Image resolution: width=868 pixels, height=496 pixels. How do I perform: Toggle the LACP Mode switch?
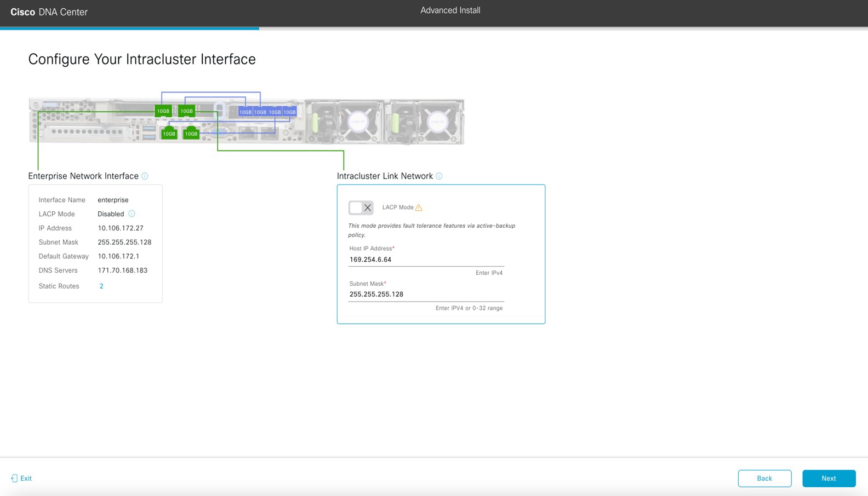(x=361, y=207)
